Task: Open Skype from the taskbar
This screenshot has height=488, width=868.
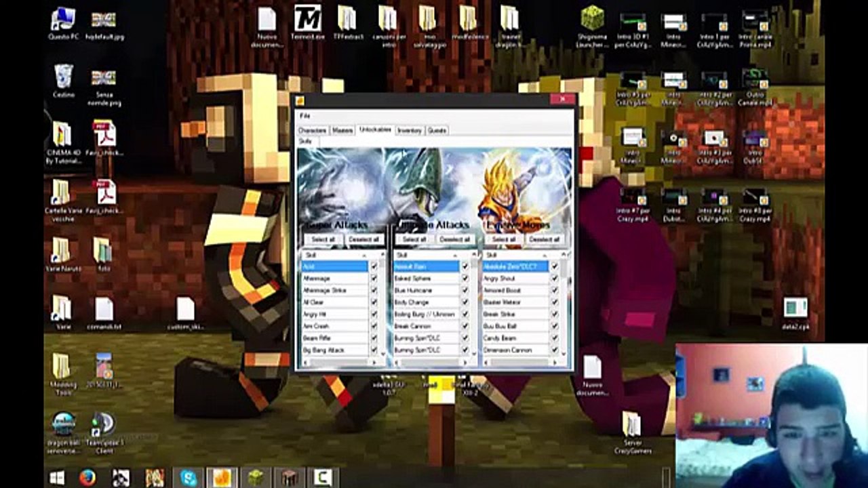Action: [x=189, y=478]
